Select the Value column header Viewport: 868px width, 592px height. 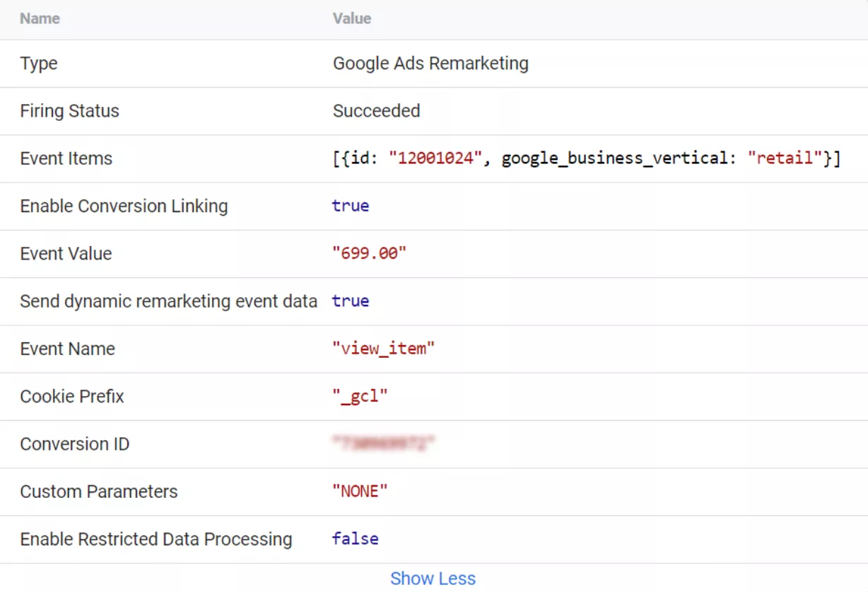[352, 19]
